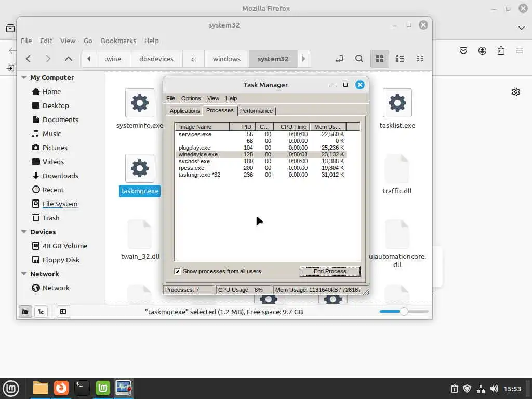Open volume control in system tray

(494, 389)
